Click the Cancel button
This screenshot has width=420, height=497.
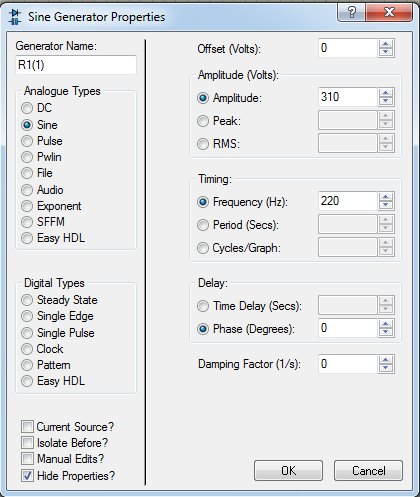(368, 471)
